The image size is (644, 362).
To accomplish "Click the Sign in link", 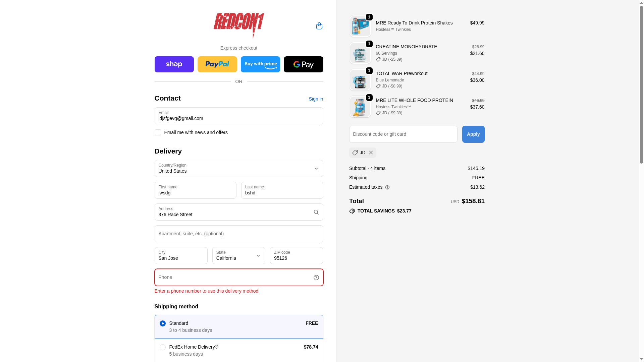I will pos(316,99).
